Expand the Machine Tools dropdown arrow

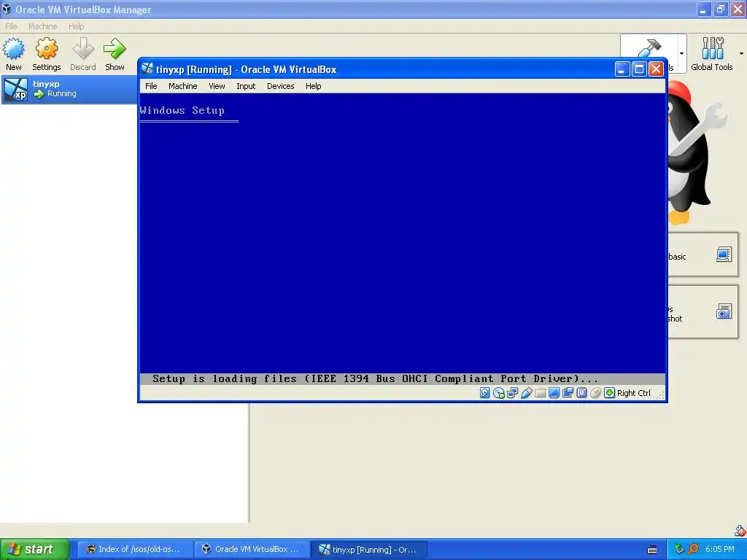(x=682, y=53)
